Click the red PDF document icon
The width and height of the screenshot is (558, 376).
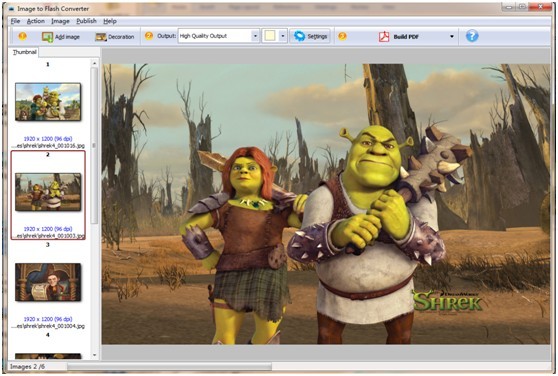click(384, 37)
